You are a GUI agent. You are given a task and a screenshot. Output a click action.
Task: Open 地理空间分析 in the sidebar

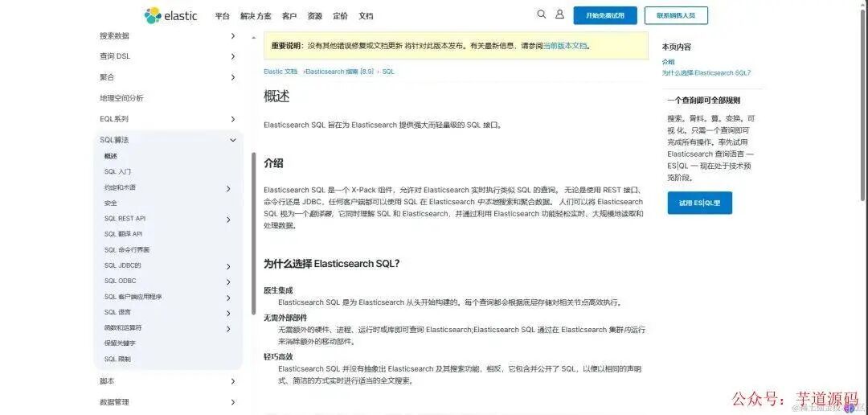tap(121, 98)
